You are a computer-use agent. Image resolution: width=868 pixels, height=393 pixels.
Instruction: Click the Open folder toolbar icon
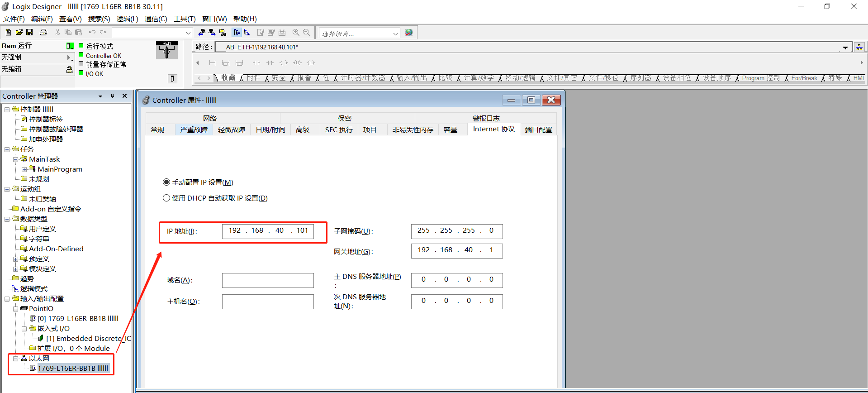(19, 33)
